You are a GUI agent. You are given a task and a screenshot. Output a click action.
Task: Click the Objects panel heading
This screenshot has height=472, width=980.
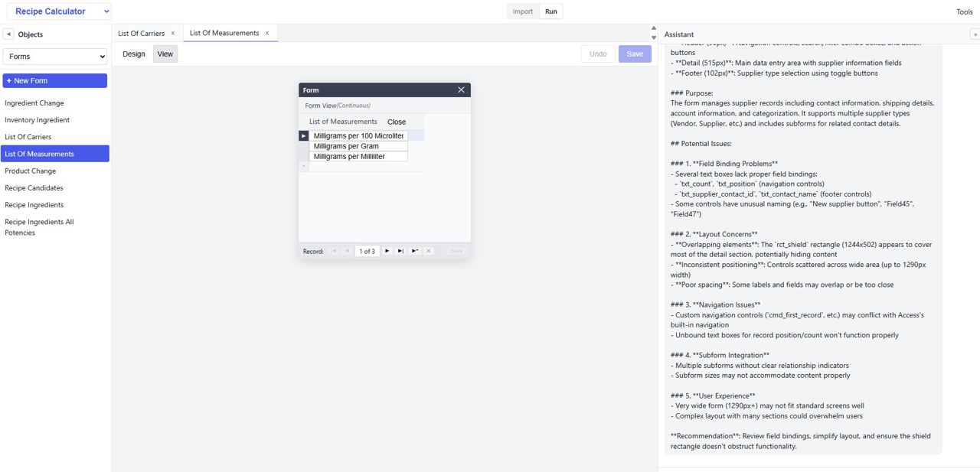point(31,34)
